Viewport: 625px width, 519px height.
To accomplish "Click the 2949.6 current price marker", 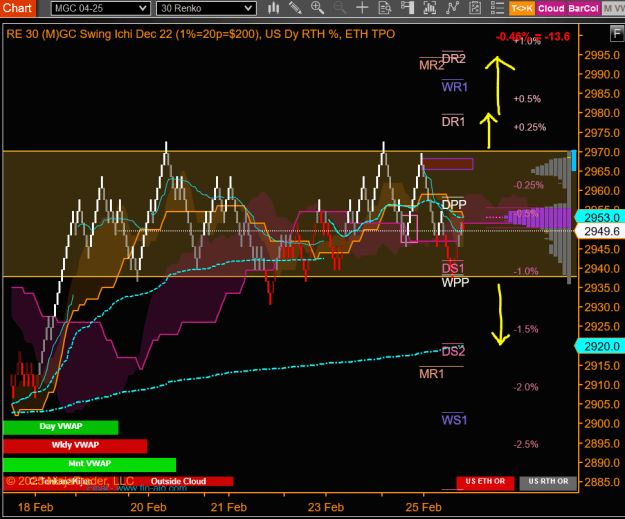I will point(599,231).
